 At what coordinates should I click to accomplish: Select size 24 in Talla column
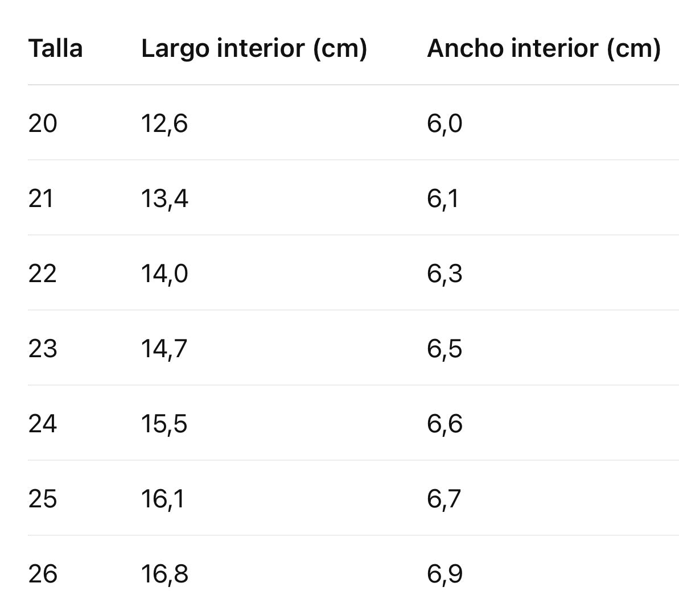(x=43, y=423)
